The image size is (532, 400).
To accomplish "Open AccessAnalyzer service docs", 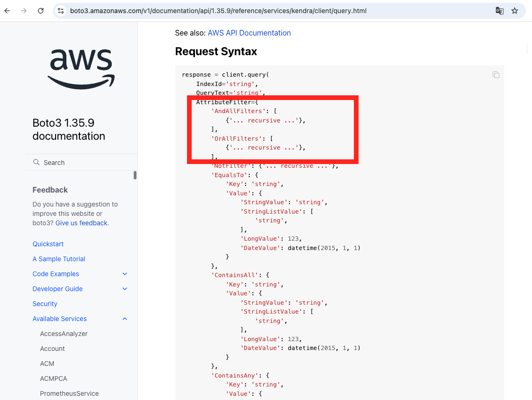I will [64, 334].
